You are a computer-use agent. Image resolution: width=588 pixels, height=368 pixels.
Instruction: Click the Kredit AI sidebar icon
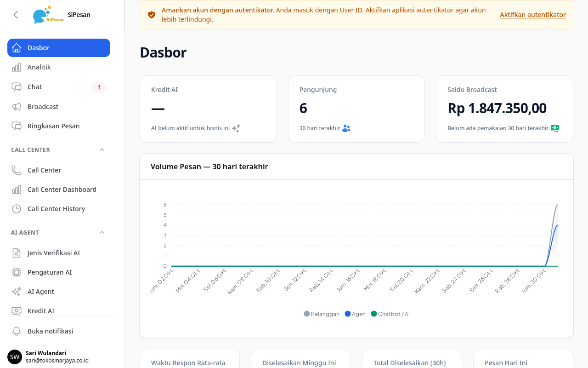(x=17, y=311)
